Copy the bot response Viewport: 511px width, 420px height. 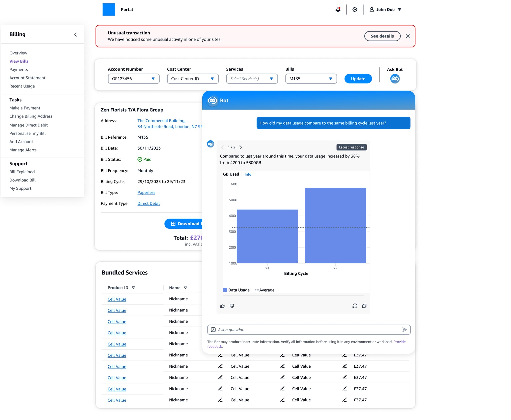click(364, 306)
